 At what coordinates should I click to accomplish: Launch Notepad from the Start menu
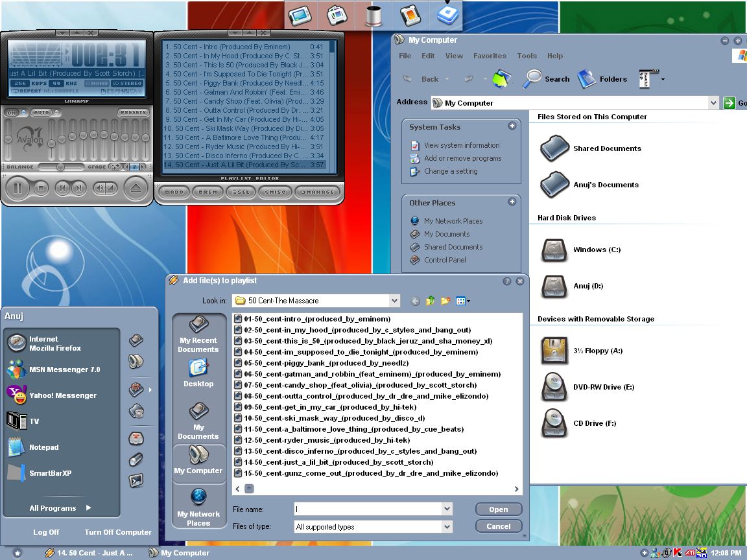coord(43,447)
